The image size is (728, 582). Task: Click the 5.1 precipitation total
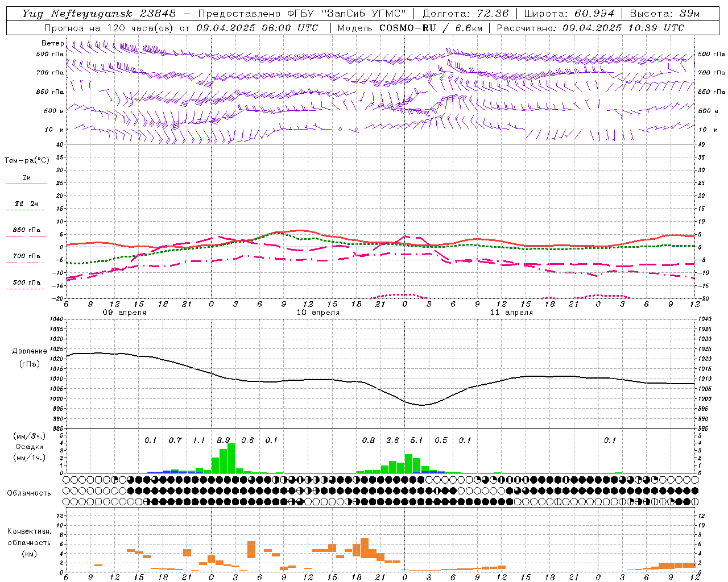[x=417, y=440]
